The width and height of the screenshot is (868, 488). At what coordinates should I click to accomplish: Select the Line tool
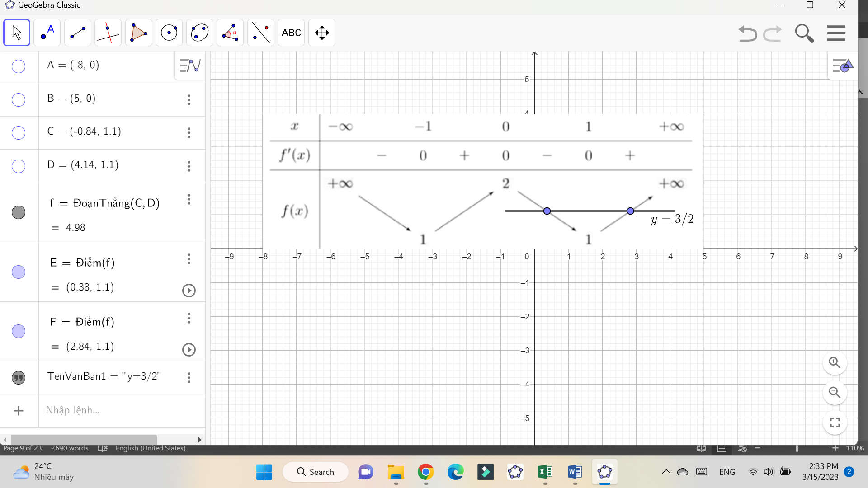78,33
